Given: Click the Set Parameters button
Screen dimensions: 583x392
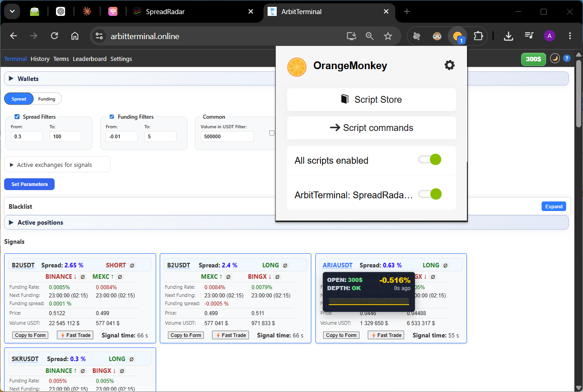Looking at the screenshot, I should point(29,184).
